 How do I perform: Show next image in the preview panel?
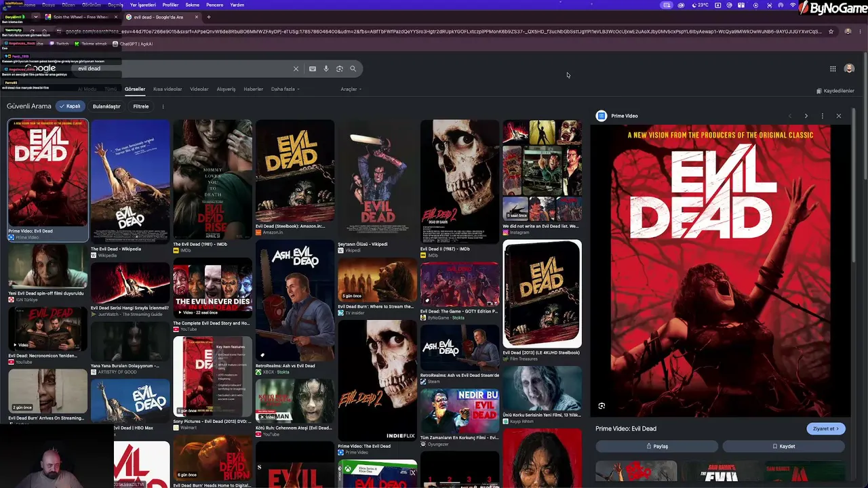click(x=806, y=116)
